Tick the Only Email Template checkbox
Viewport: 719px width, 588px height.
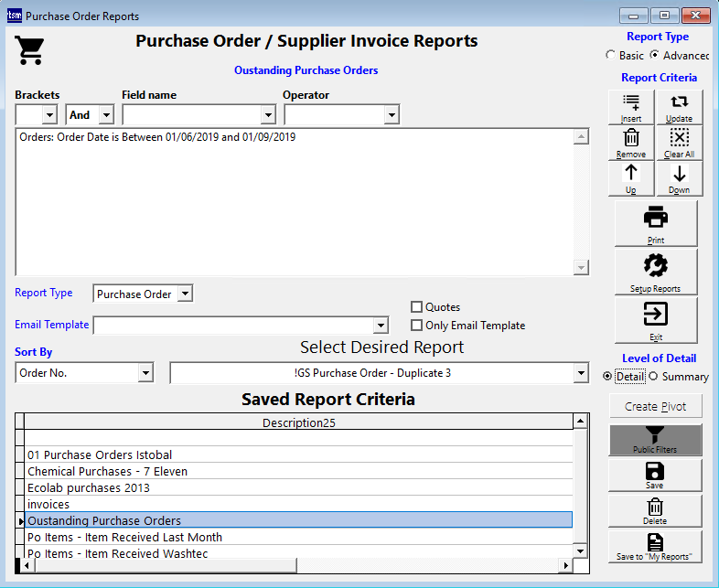click(417, 326)
